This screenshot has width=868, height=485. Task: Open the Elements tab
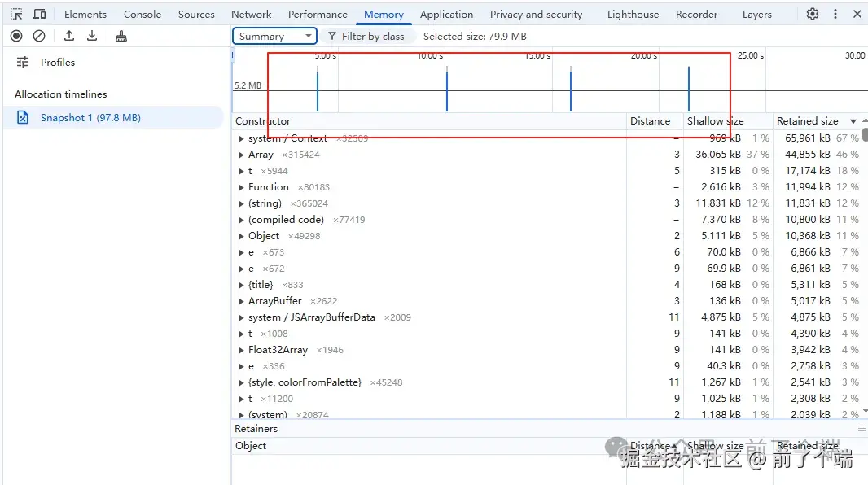click(85, 15)
